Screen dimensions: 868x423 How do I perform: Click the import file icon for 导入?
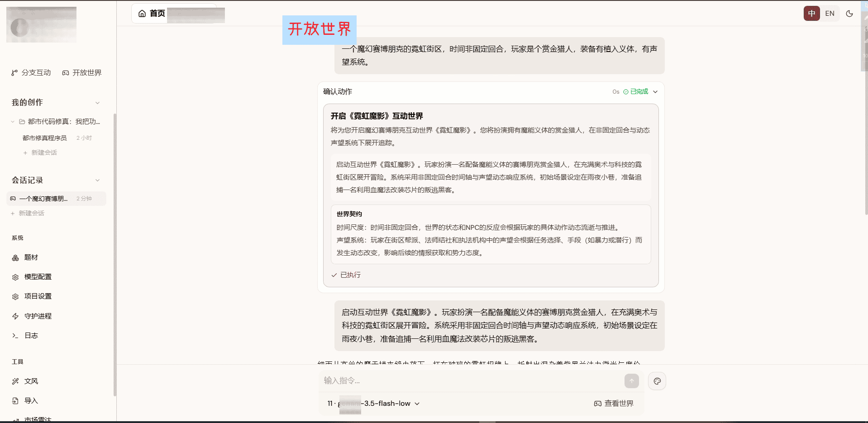pyautogui.click(x=15, y=401)
